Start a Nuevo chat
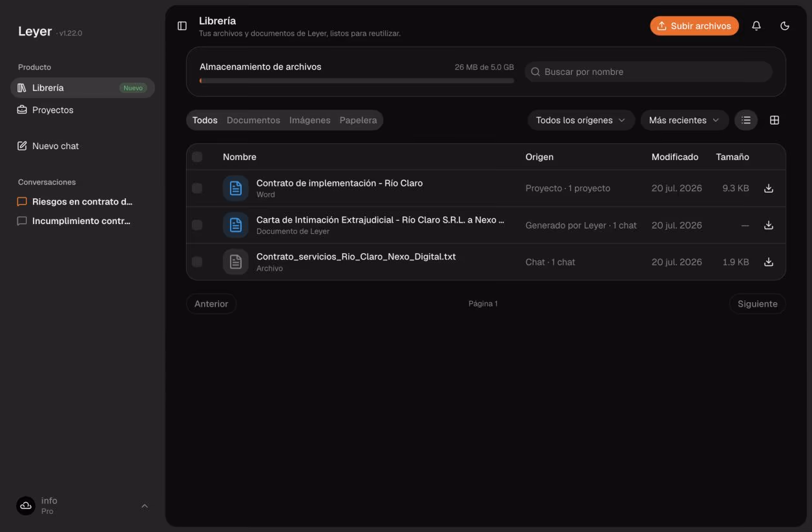This screenshot has height=532, width=812. (x=83, y=146)
